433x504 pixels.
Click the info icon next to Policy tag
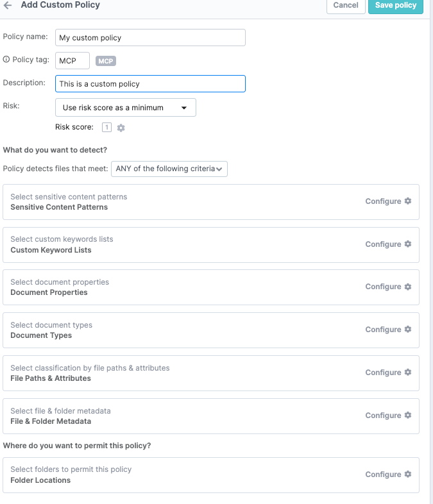tap(6, 60)
